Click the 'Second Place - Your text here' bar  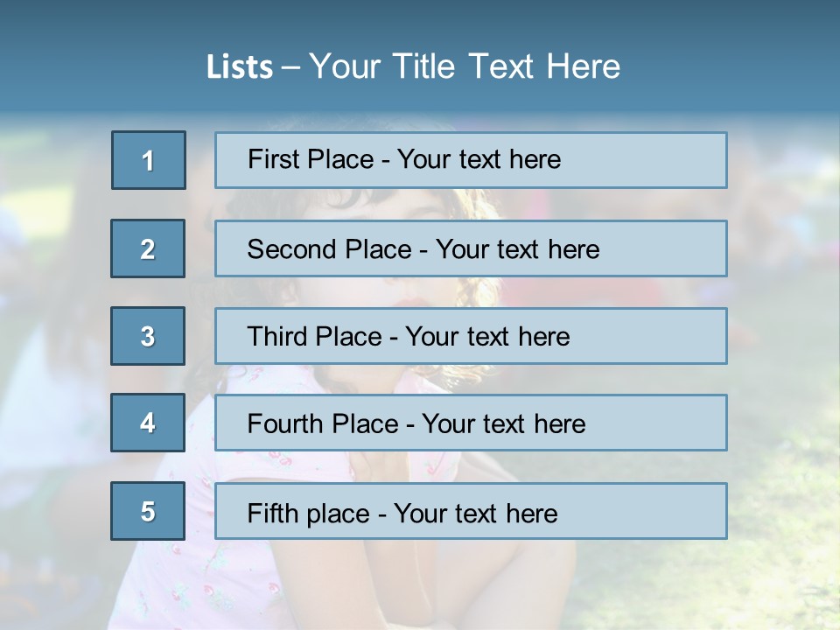click(x=471, y=248)
